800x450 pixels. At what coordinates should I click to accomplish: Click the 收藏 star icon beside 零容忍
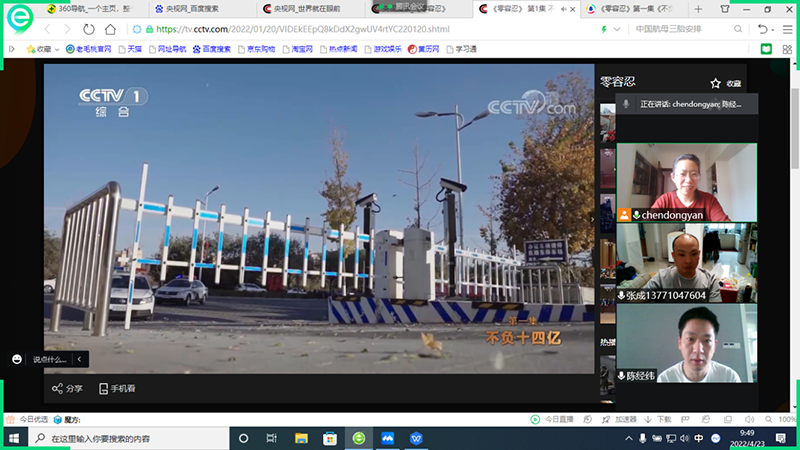coord(715,84)
